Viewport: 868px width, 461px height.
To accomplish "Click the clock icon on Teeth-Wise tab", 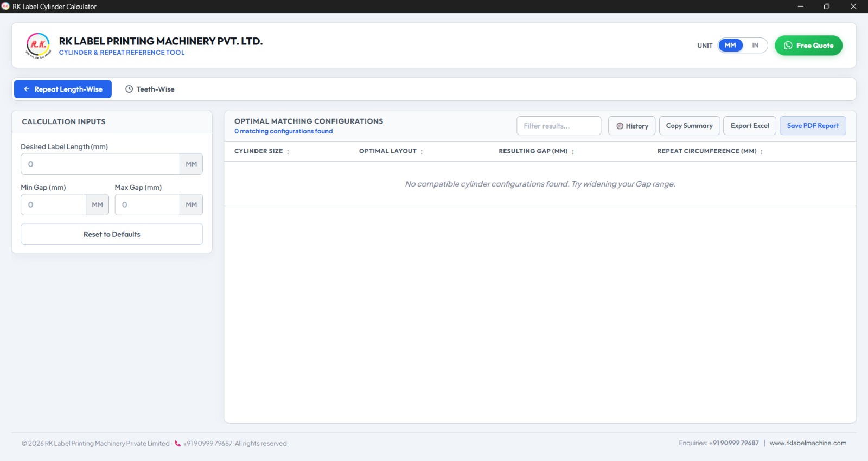I will pos(129,89).
